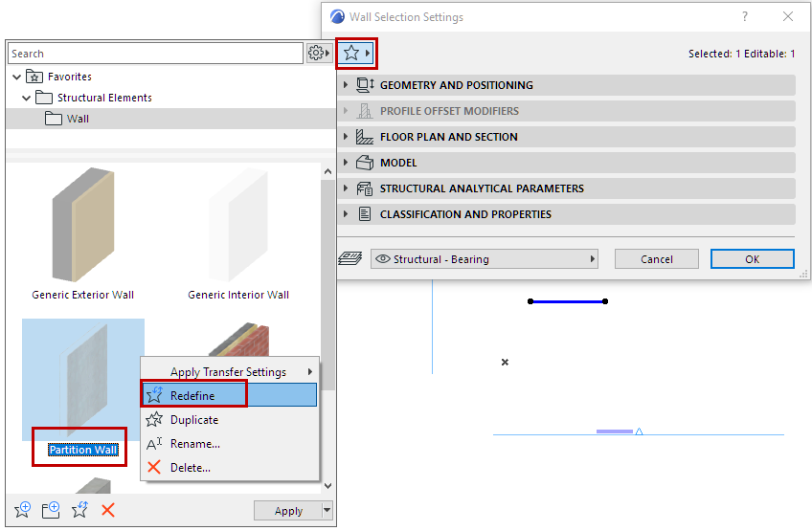Select the Partition Wall favorite thumbnail
Screen dimensions: 812x531
click(x=83, y=380)
